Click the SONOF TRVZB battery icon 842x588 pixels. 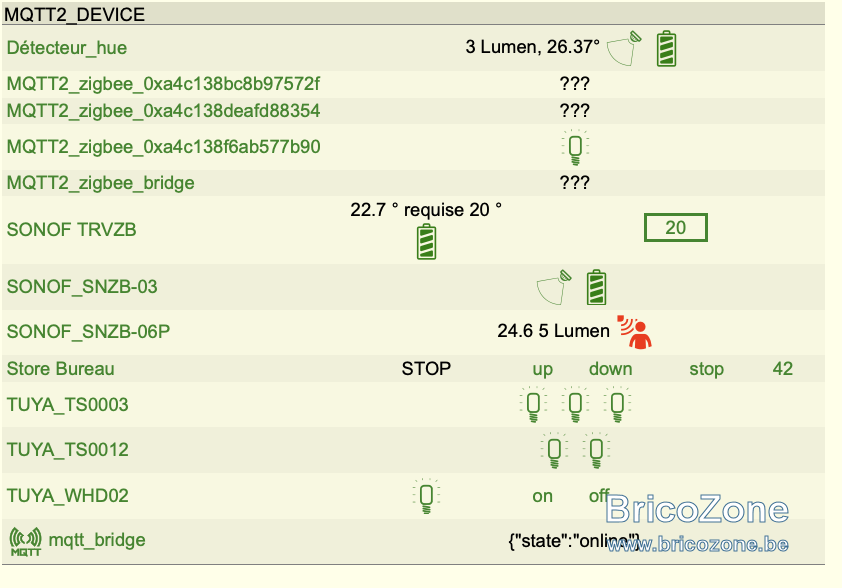coord(426,242)
